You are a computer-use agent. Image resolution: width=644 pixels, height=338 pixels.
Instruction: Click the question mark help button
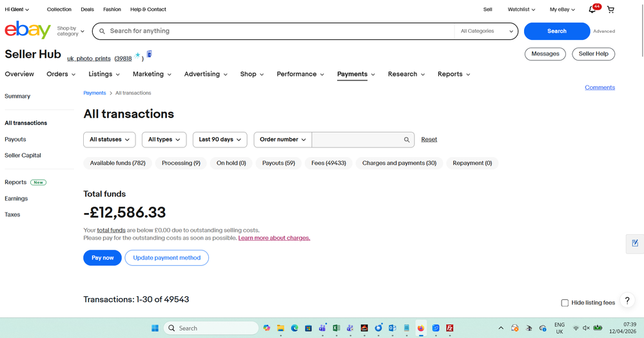click(x=627, y=300)
